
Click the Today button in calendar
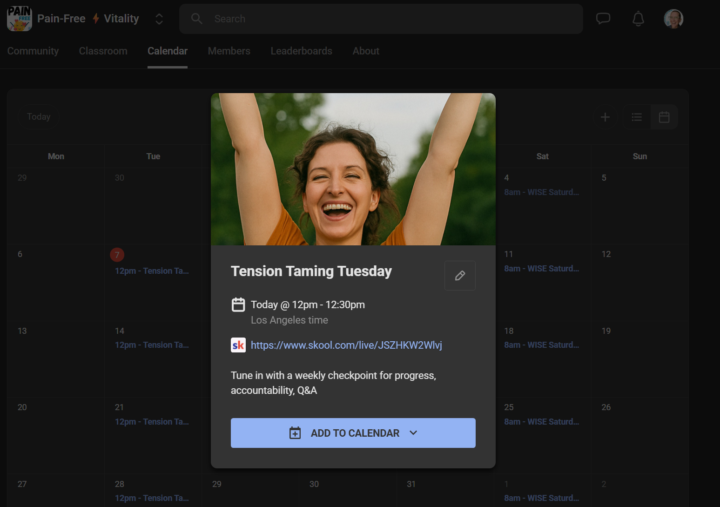pos(39,117)
